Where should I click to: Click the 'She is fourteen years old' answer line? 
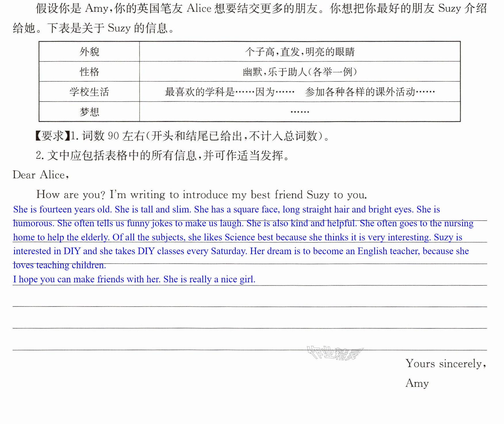(227, 210)
